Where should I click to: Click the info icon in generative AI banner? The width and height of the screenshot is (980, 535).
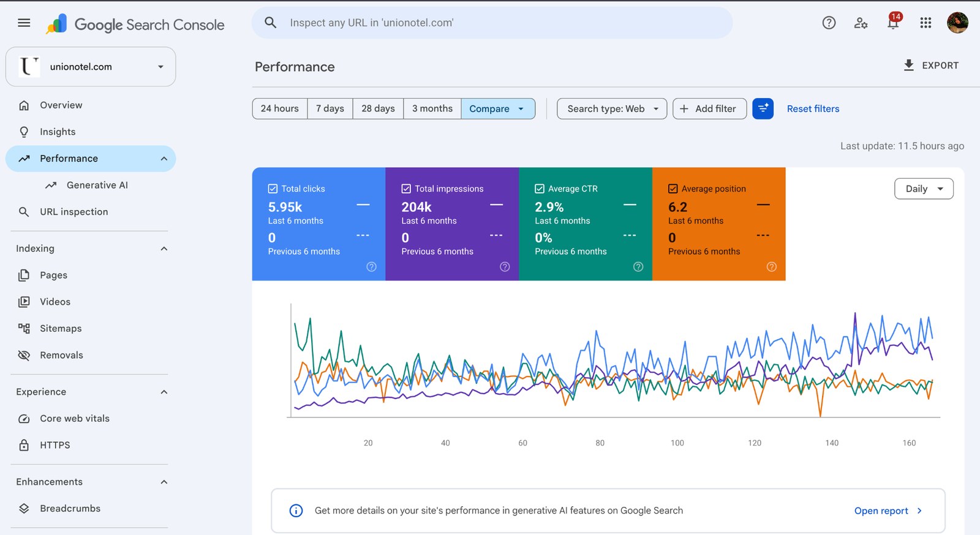(x=296, y=511)
